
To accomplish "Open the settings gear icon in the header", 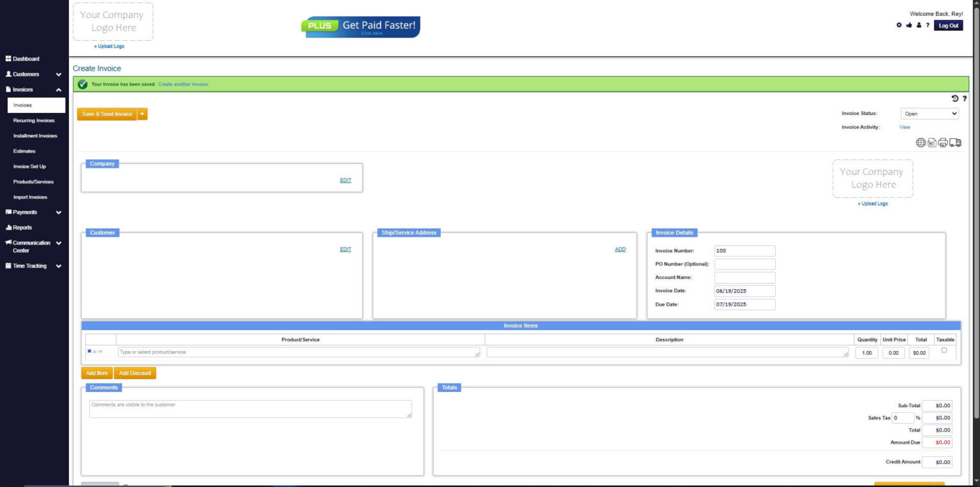I will point(900,25).
